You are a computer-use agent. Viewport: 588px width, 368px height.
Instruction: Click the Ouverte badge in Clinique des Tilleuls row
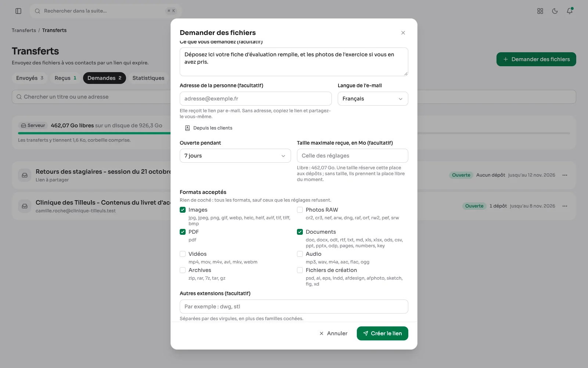click(x=474, y=206)
